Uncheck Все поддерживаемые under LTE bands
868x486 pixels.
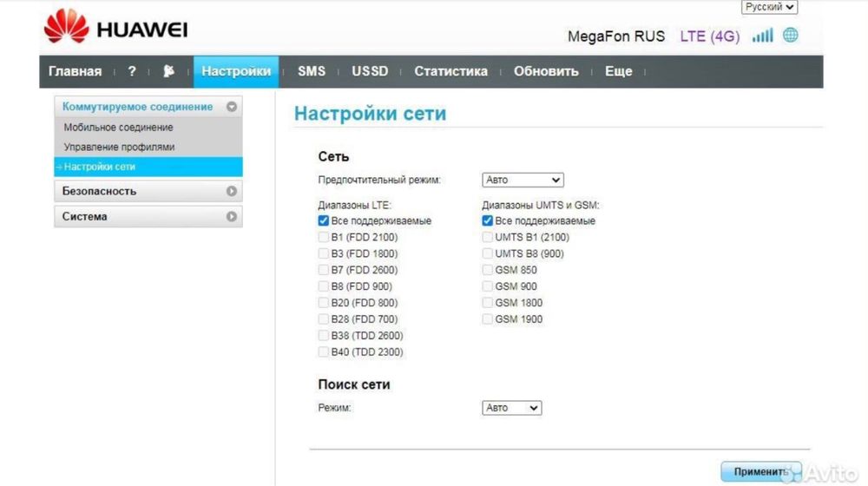(323, 220)
